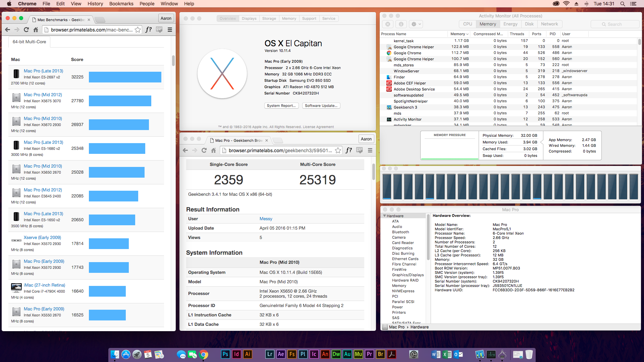Viewport: 644px width, 362px height.
Task: Open the Bookmarks menu in the menu bar
Action: pyautogui.click(x=121, y=4)
